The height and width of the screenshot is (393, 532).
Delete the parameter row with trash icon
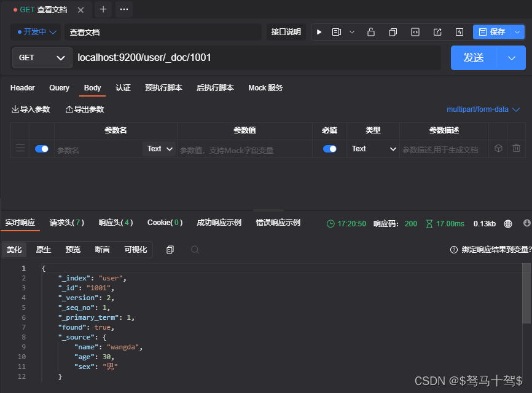(516, 148)
